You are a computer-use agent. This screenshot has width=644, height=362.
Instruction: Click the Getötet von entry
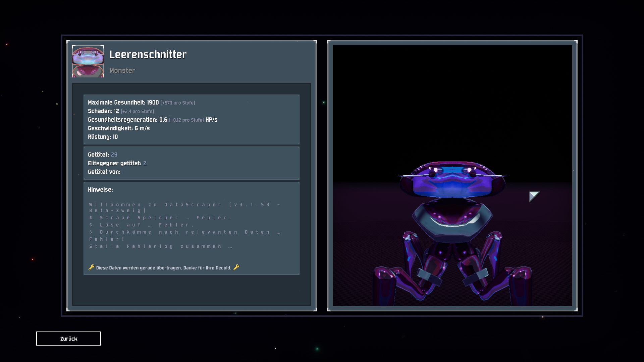coord(105,172)
